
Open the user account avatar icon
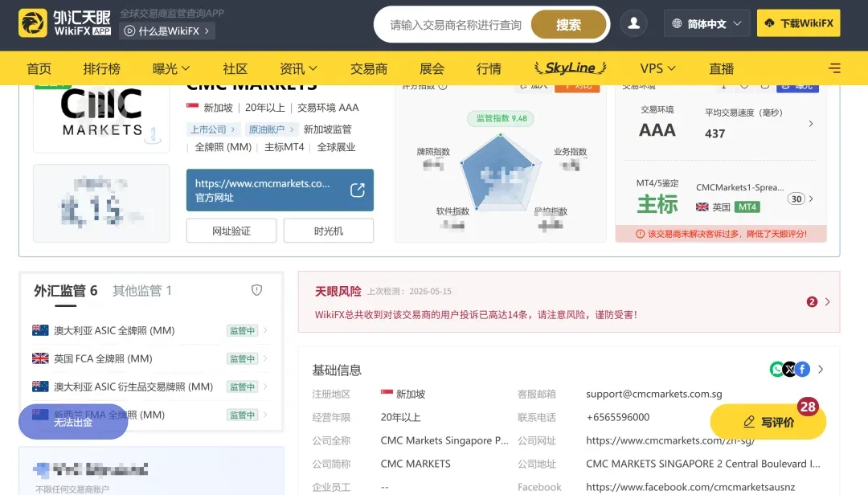[x=634, y=23]
